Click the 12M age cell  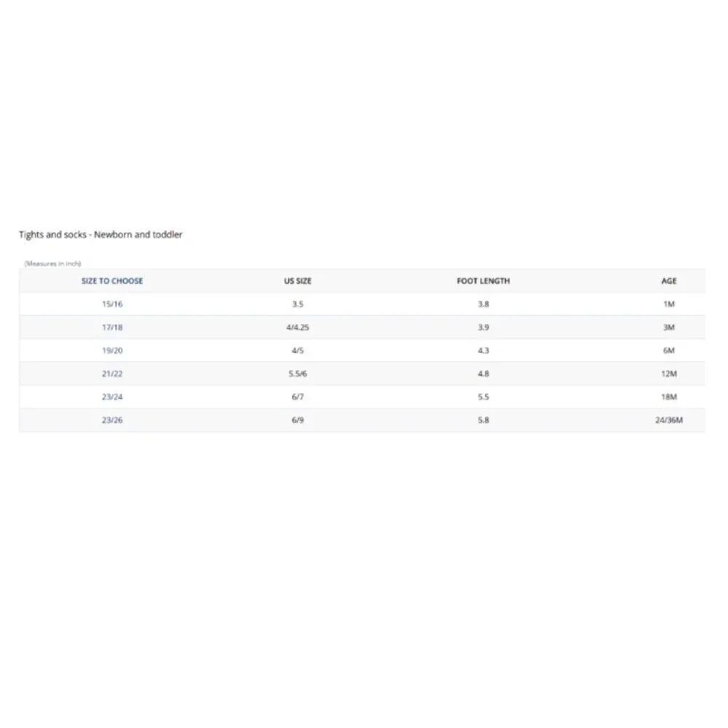pyautogui.click(x=668, y=373)
